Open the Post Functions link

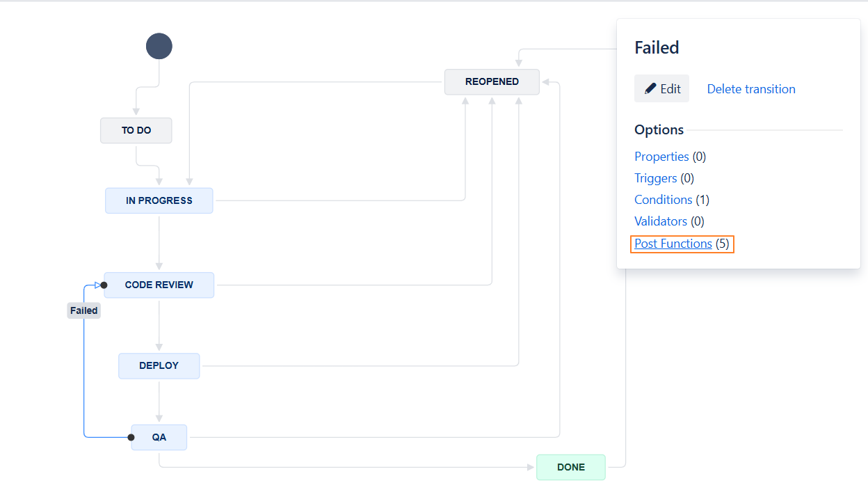pyautogui.click(x=673, y=244)
